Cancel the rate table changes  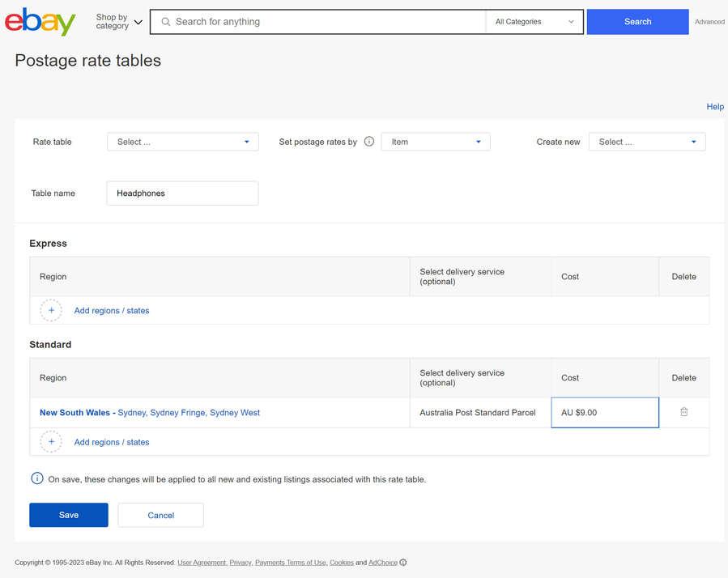(160, 515)
